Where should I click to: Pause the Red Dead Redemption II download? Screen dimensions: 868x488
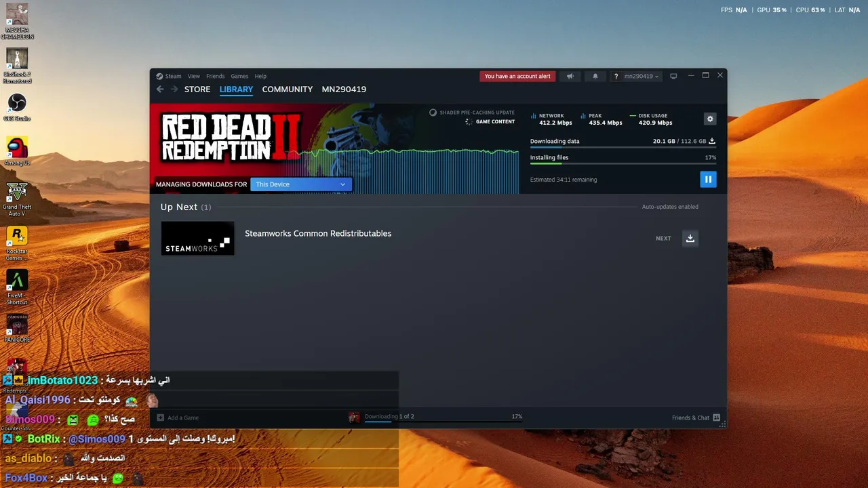coord(708,179)
